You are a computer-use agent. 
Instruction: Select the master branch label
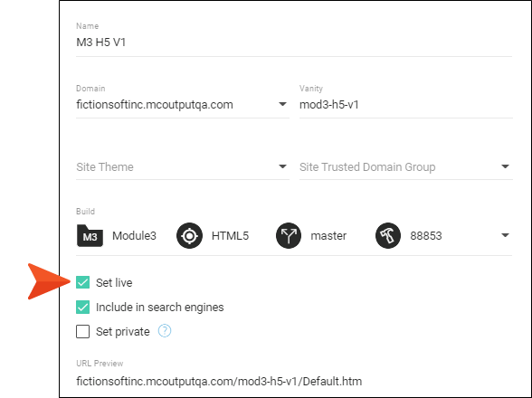328,236
